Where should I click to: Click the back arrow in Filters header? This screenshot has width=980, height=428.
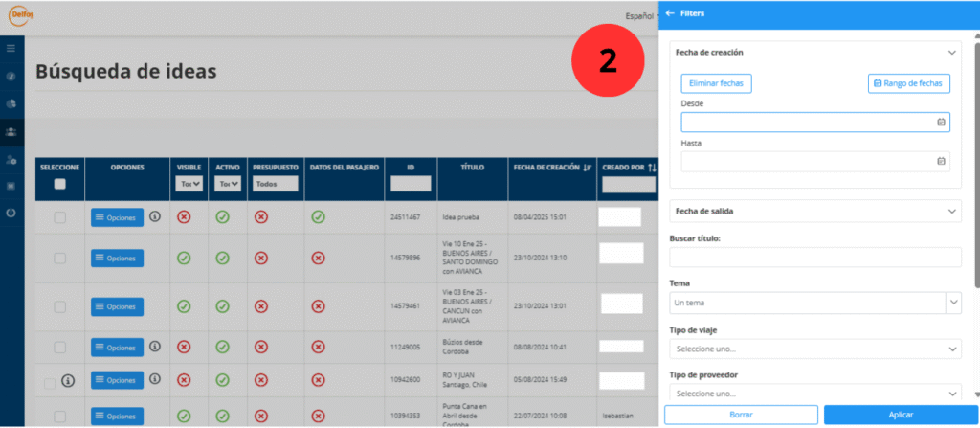point(670,13)
